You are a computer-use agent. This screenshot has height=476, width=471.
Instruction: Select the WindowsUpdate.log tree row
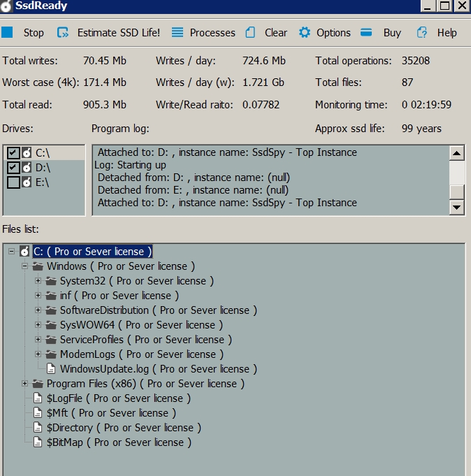click(x=159, y=369)
